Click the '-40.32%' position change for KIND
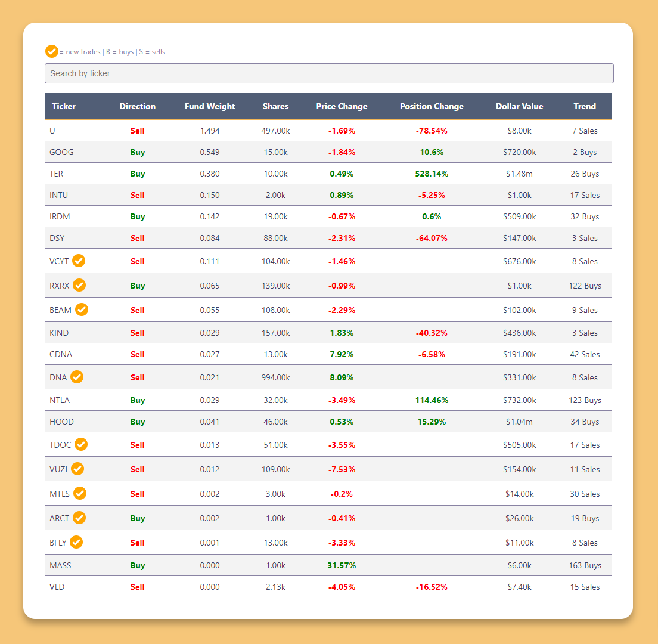 pyautogui.click(x=432, y=333)
